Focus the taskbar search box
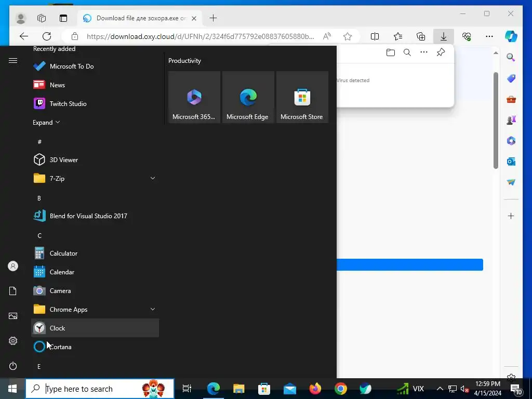532x399 pixels. [100, 389]
